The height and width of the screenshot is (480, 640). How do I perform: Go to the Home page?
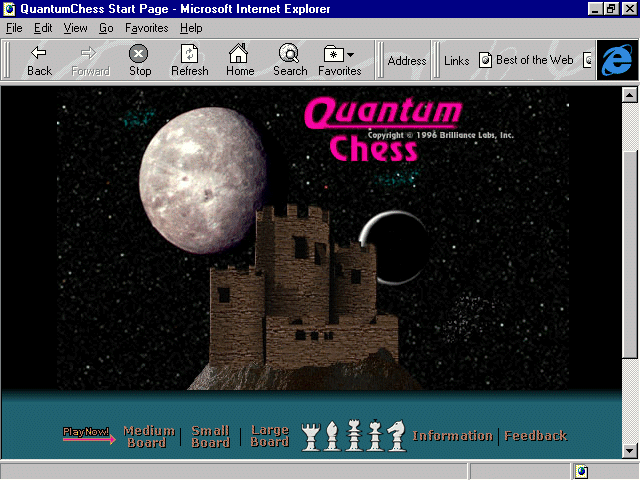click(x=240, y=60)
